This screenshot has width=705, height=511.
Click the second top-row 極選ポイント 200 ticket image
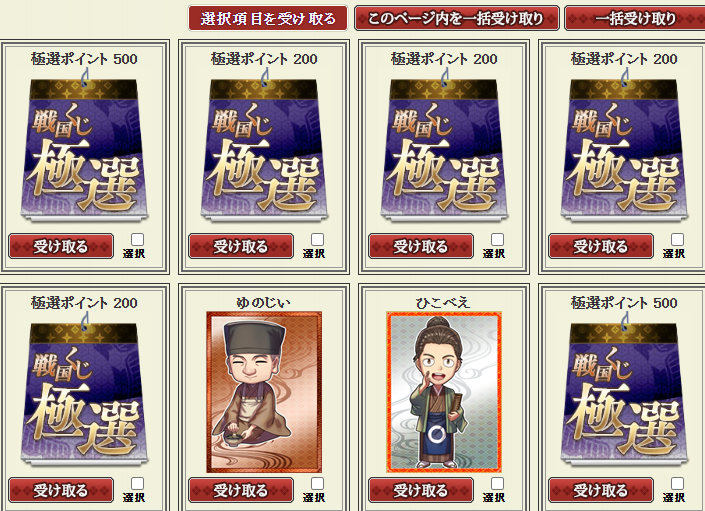tap(264, 146)
